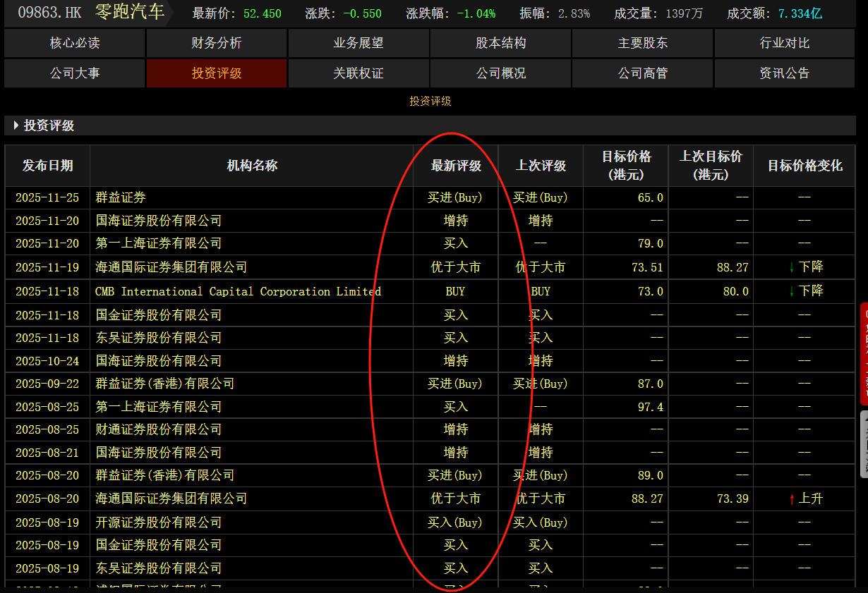Click the stock name 零跑汽车
The width and height of the screenshot is (868, 593).
click(130, 12)
